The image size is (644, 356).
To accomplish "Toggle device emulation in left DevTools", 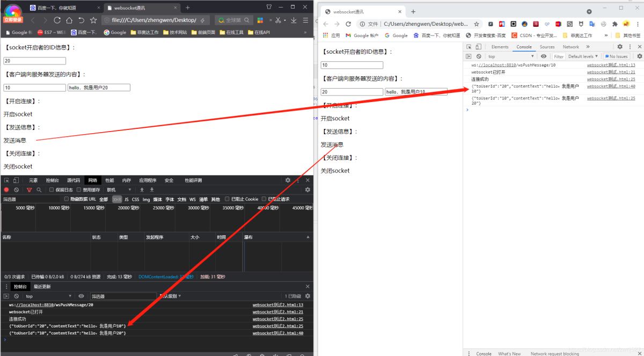I will (16, 180).
